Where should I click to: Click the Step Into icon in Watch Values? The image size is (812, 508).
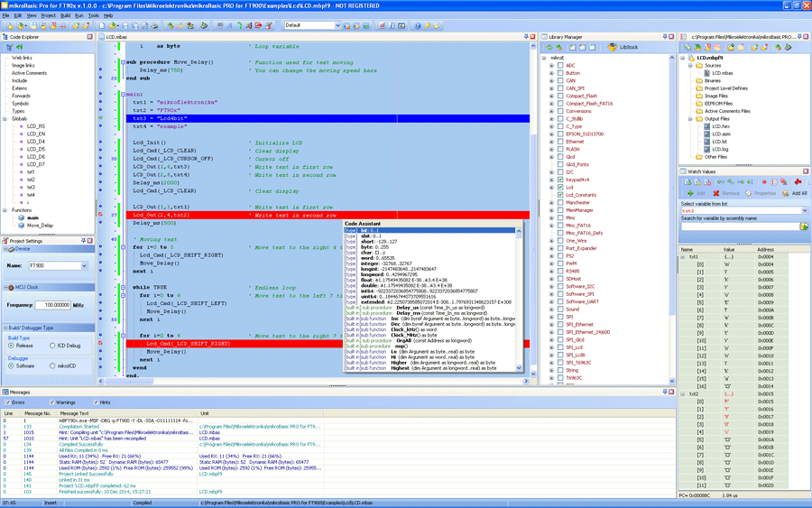coord(720,181)
